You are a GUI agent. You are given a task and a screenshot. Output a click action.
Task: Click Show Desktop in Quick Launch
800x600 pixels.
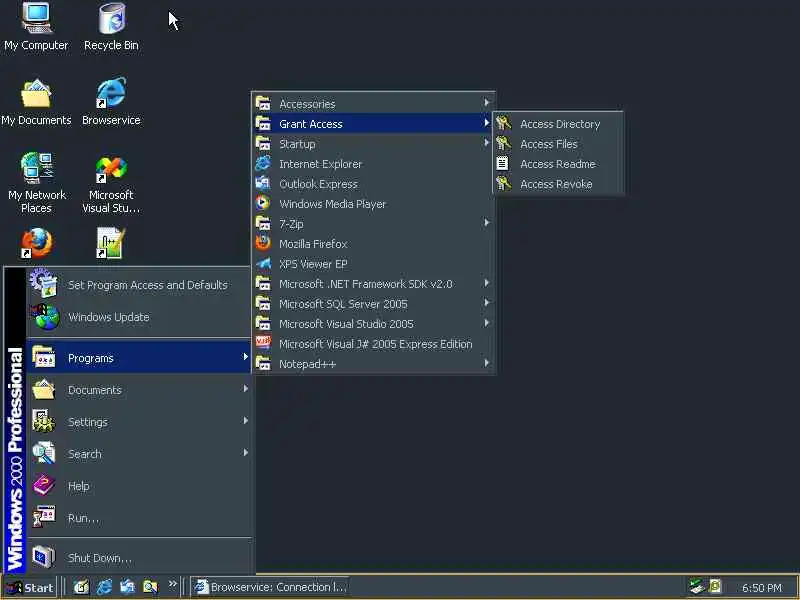(x=81, y=587)
